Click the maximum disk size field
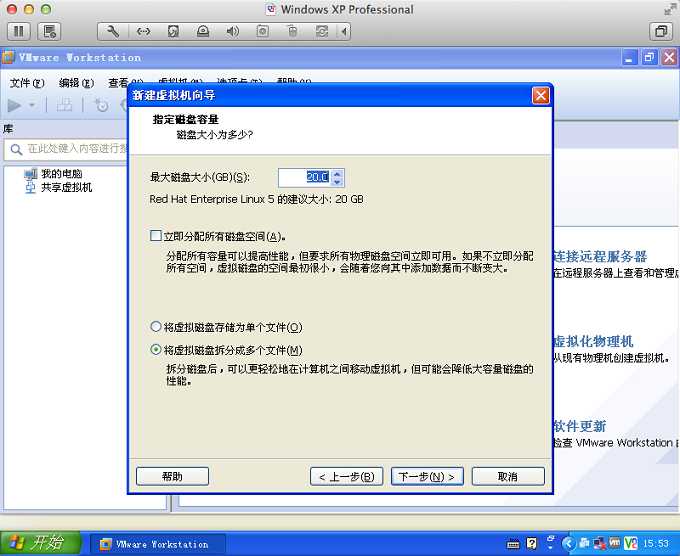The height and width of the screenshot is (556, 680). click(x=304, y=177)
